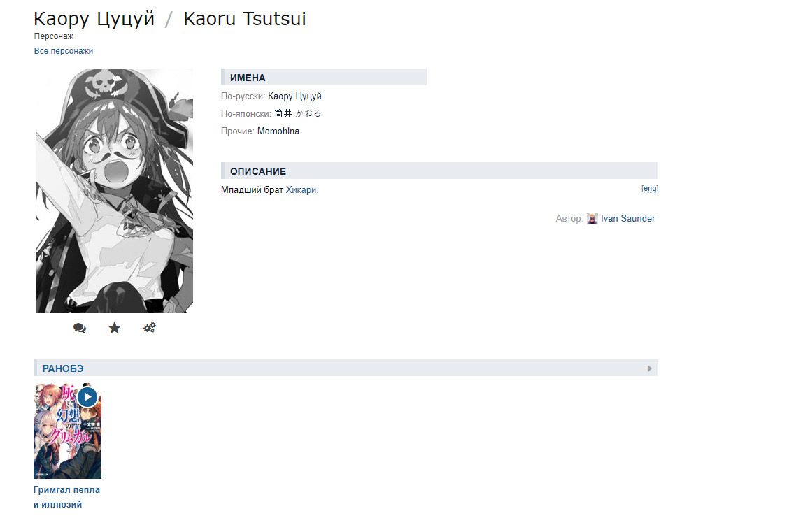Click the ОПИСАНИЕ section header

tap(440, 171)
